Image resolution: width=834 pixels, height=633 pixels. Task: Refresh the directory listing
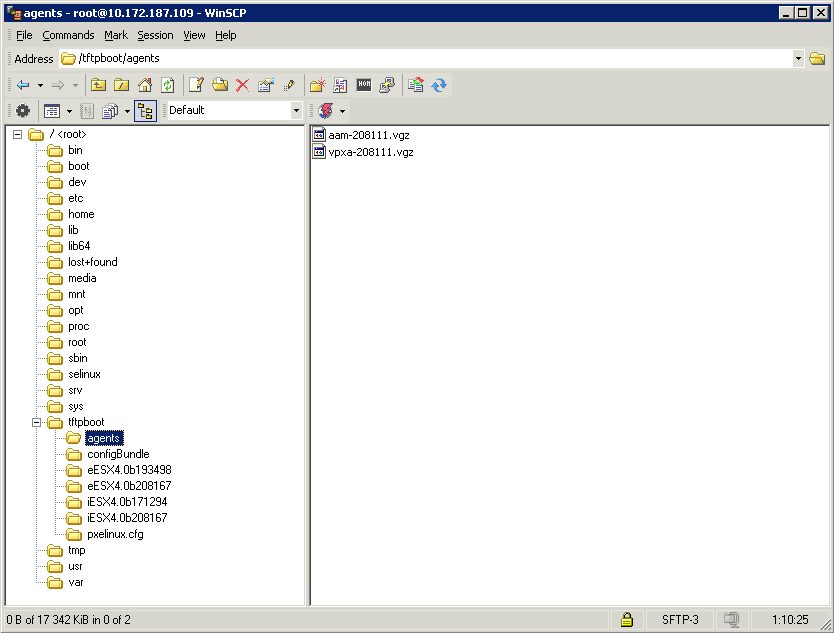168,85
